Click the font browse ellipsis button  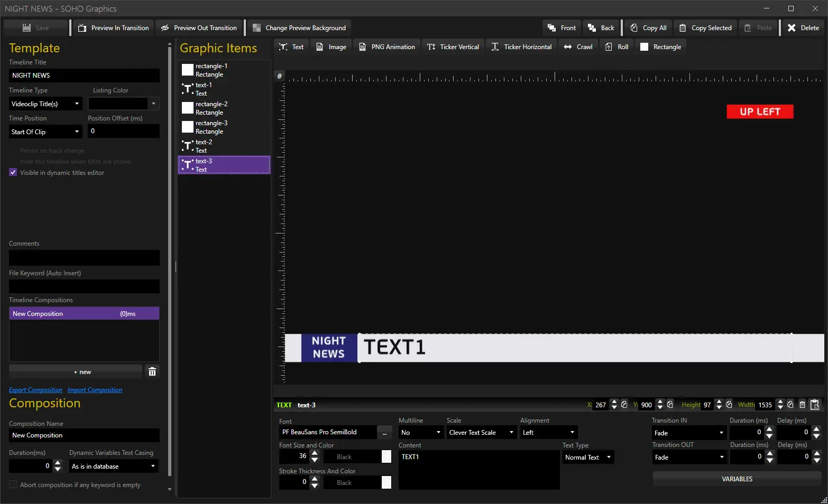(384, 433)
